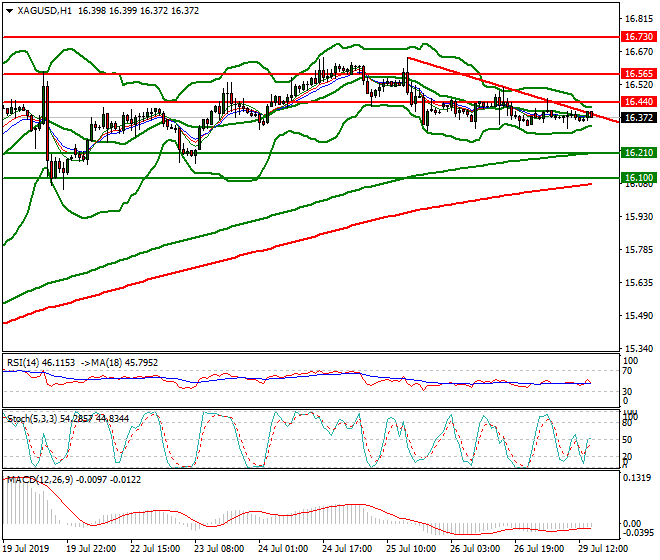660x560 pixels.
Task: Select the 23 Jul 08:00 time axis label
Action: (x=219, y=549)
